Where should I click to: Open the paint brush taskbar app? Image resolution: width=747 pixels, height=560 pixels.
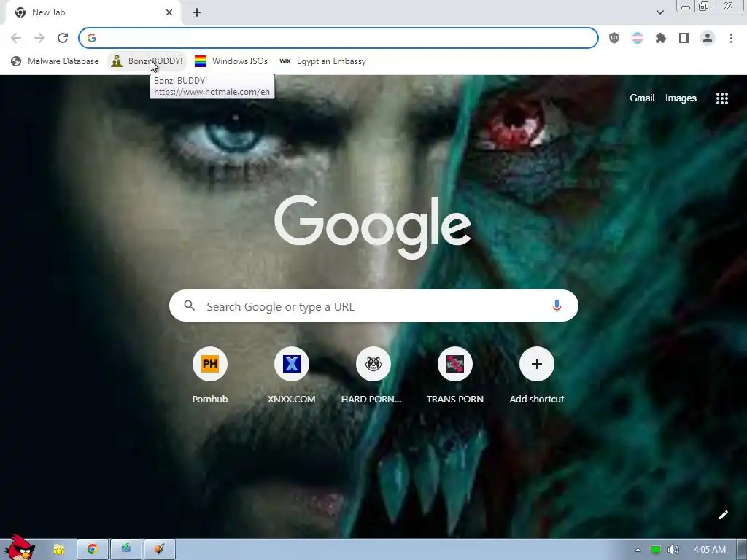[x=159, y=550]
